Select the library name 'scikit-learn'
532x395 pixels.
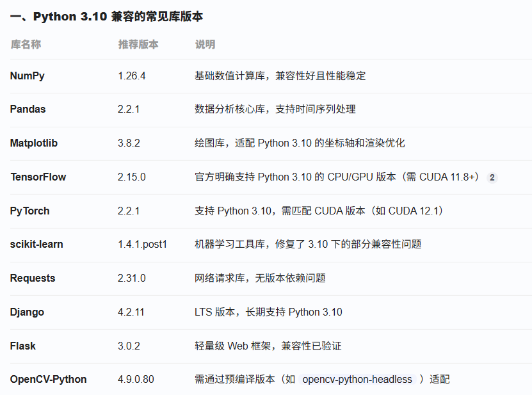click(36, 244)
